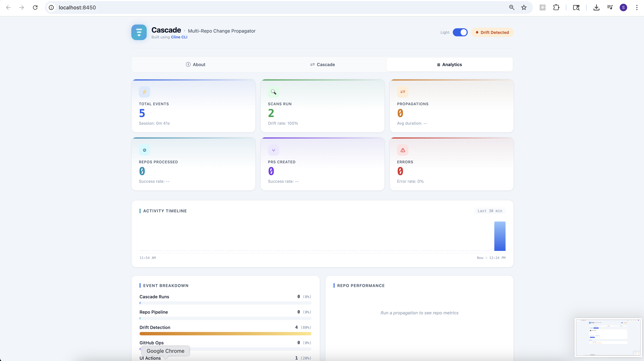Switch to the About tab
The height and width of the screenshot is (361, 644).
[x=196, y=65]
